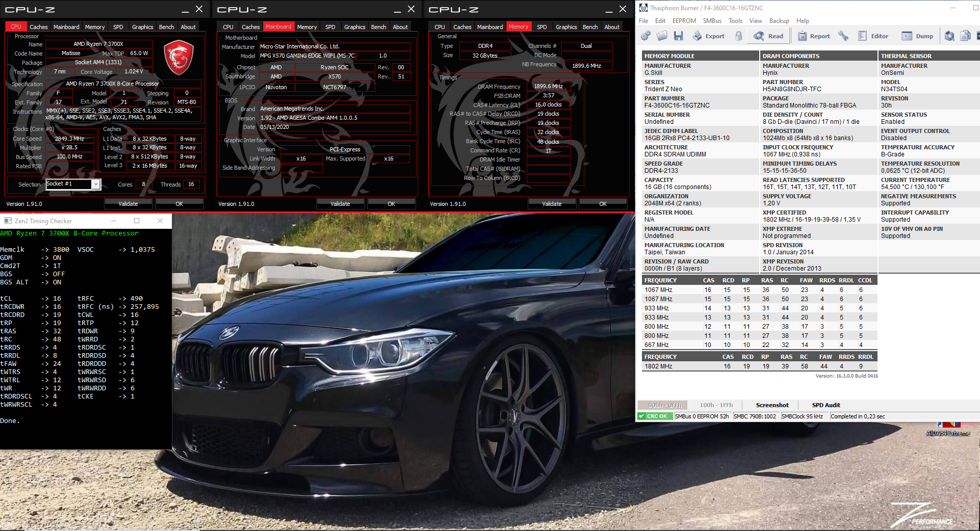
Task: Click the SPD Audit button
Action: point(826,405)
